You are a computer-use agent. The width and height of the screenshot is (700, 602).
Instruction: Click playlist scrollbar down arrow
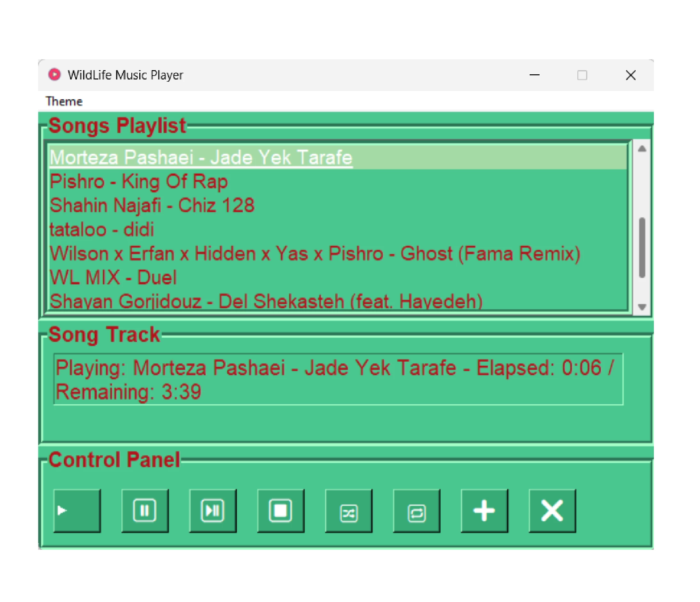click(x=642, y=307)
